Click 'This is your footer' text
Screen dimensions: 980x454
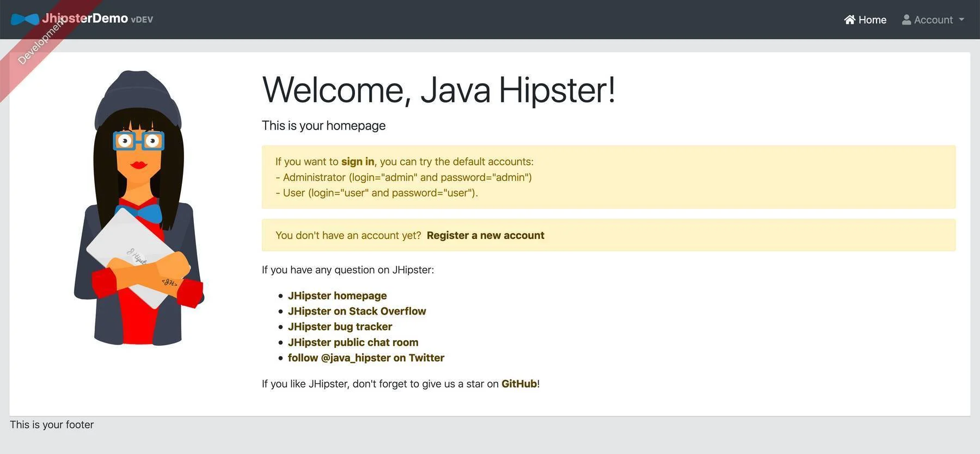(52, 425)
